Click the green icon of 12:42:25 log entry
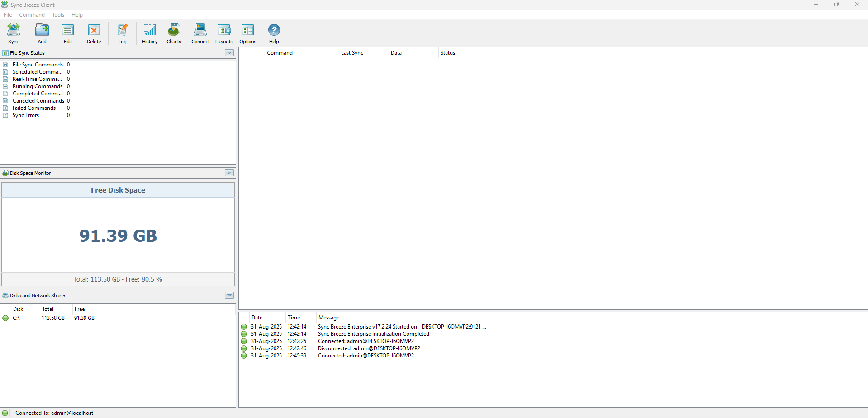 (x=244, y=341)
